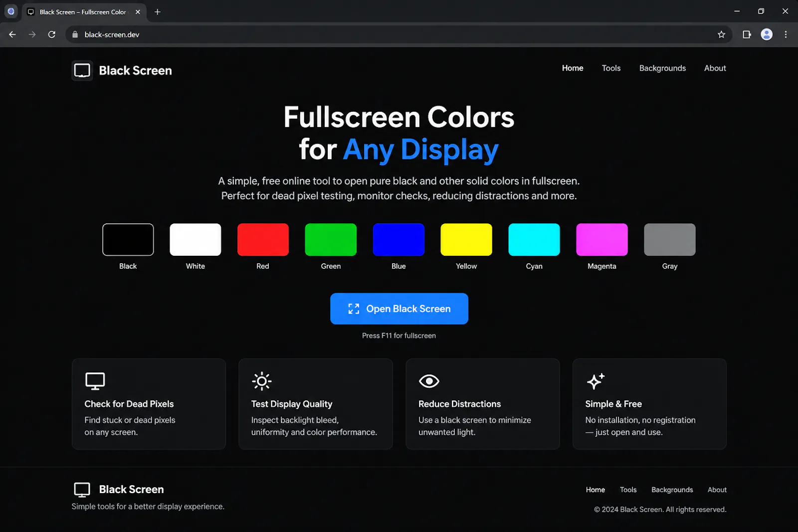Pick the Cyan color swatch
Image resolution: width=798 pixels, height=532 pixels.
534,239
